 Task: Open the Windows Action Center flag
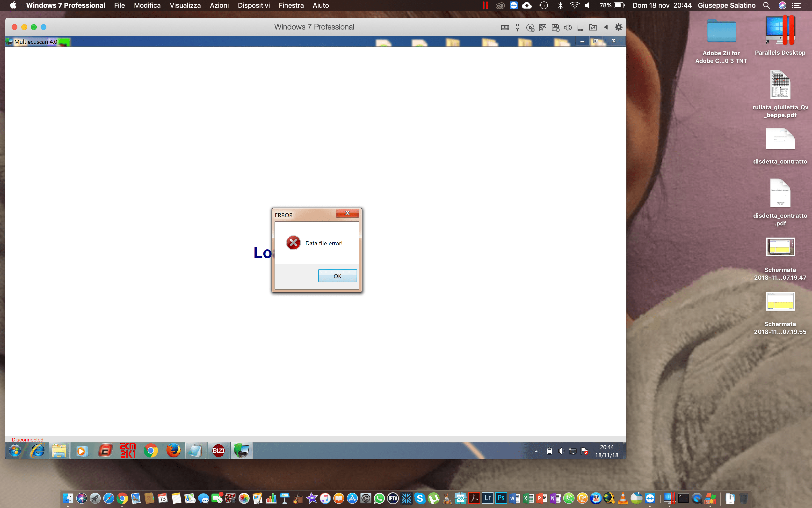point(584,451)
